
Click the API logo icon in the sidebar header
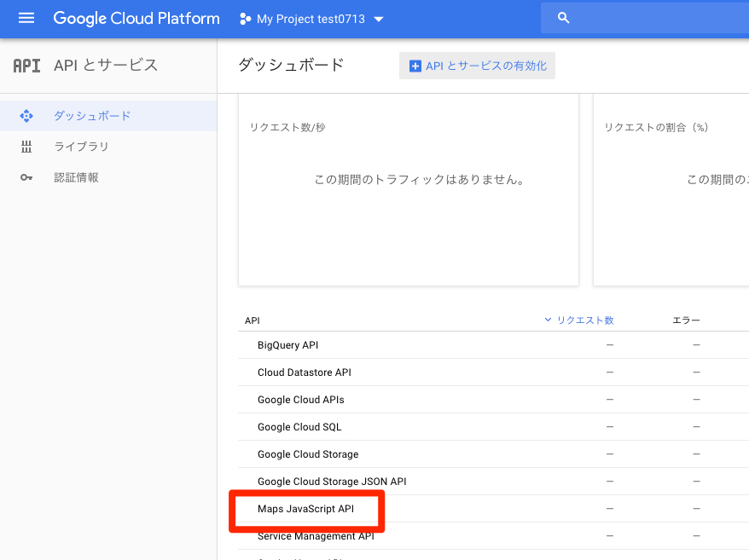[26, 66]
